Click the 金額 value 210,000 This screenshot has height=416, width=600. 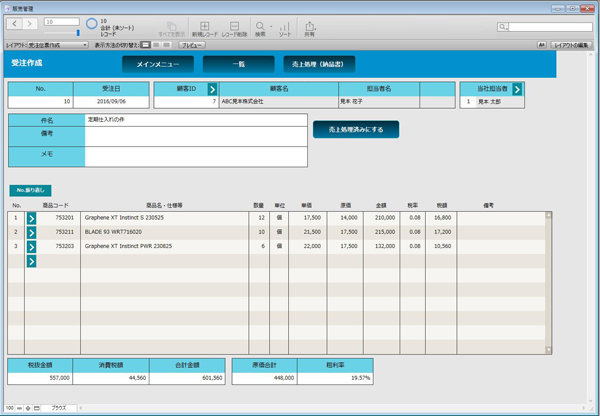tap(385, 217)
